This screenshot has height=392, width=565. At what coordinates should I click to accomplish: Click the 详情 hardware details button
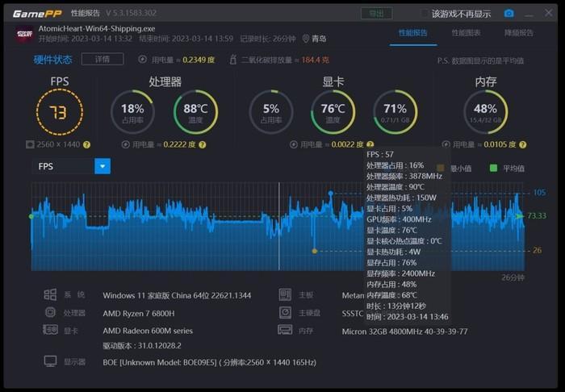tap(103, 59)
